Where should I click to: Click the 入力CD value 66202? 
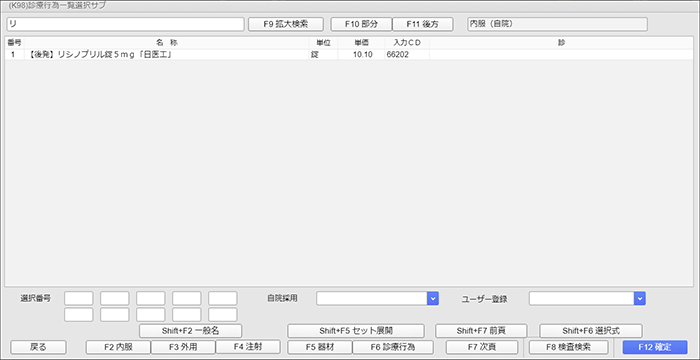point(398,54)
